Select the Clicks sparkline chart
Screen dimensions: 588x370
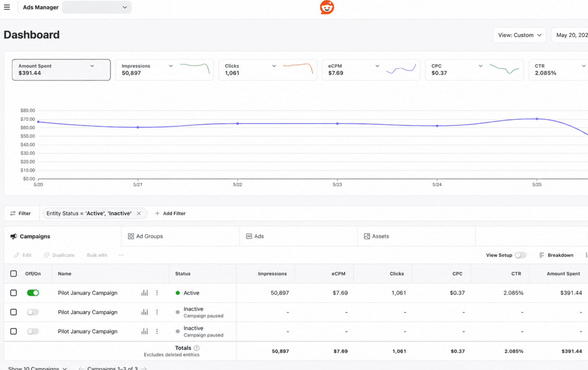click(x=298, y=68)
